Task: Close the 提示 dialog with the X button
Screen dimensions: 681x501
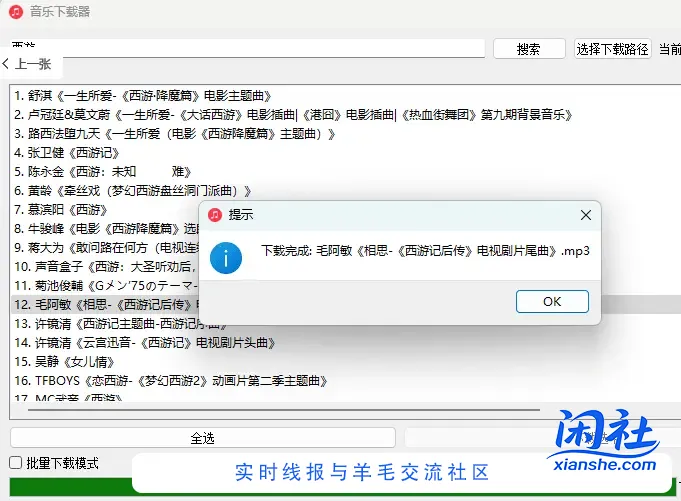Action: pos(586,215)
